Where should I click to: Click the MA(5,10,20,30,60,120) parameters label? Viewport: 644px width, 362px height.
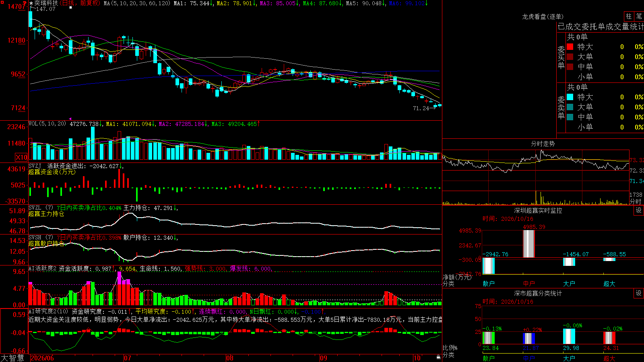137,3
